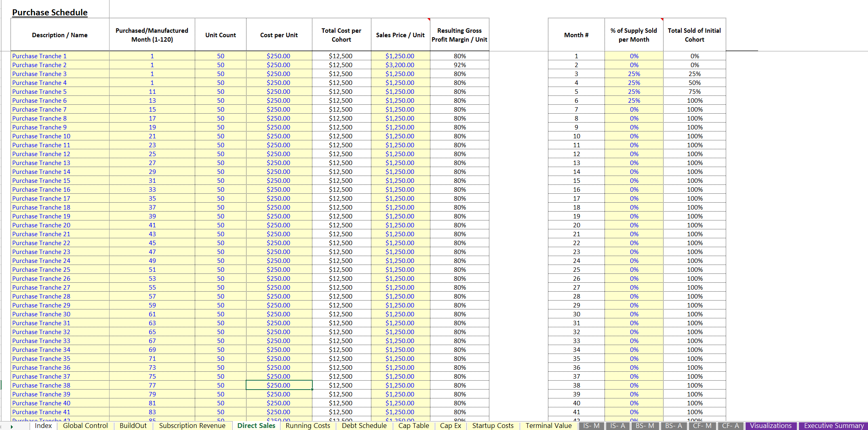Select the Purchase Schedule title cell
Viewport: 868px width, 430px height.
[x=50, y=12]
